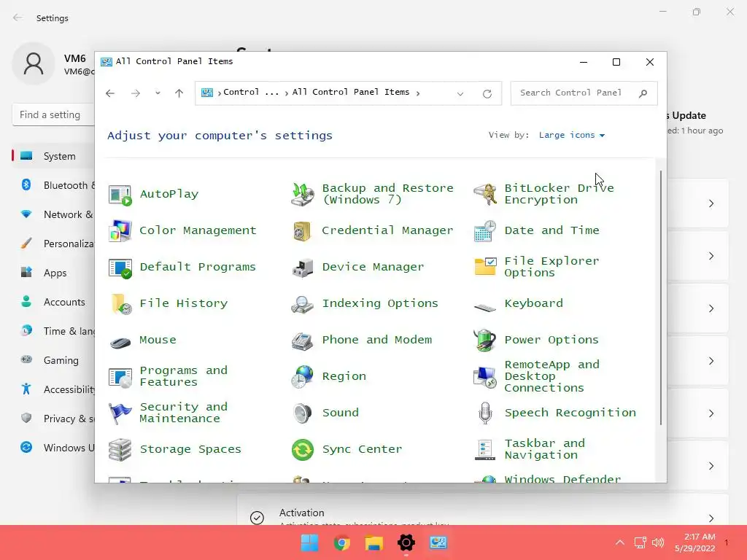Expand the chevron before 'Control ...' breadcrumb
This screenshot has height=560, width=747.
219,93
